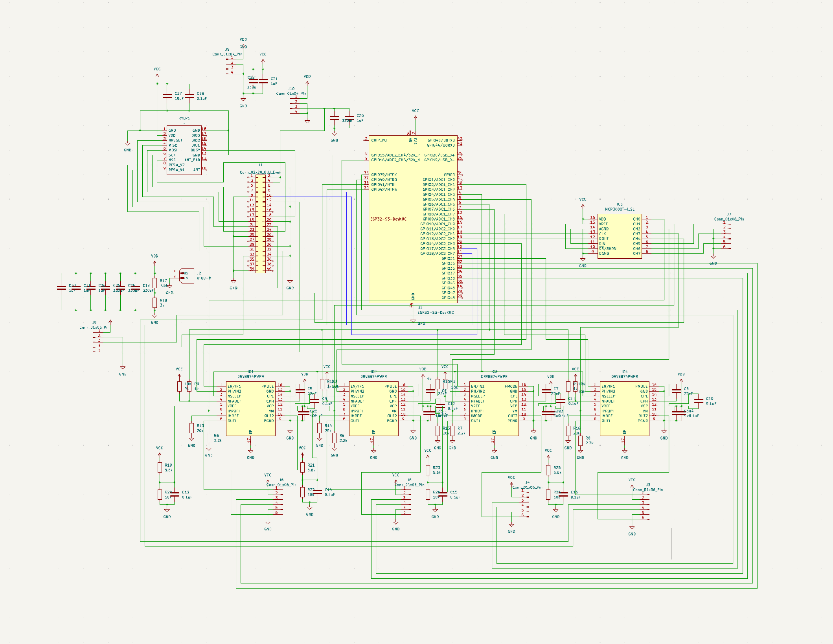Viewport: 833px width, 644px height.
Task: Click the NRESET pin on RYLR1
Action: [175, 140]
